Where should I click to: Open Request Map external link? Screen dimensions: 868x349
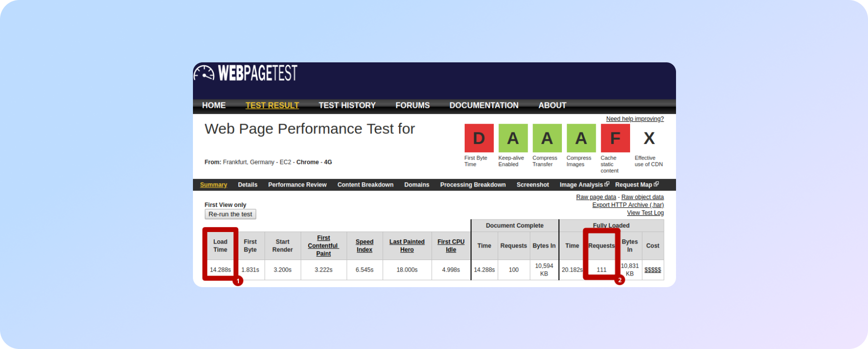637,185
